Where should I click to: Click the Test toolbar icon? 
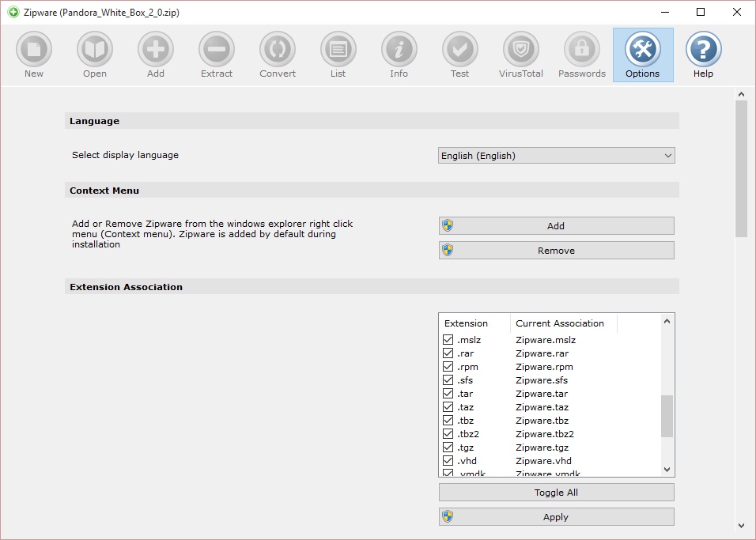[460, 49]
